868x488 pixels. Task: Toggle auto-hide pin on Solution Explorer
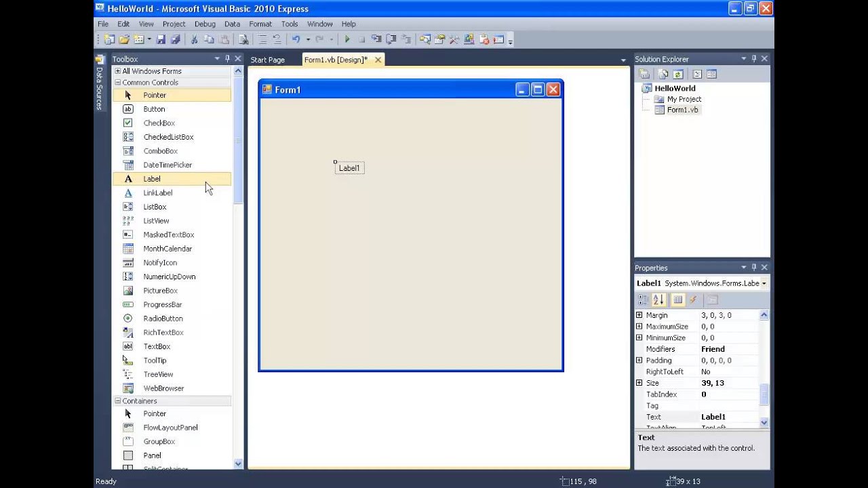click(754, 59)
